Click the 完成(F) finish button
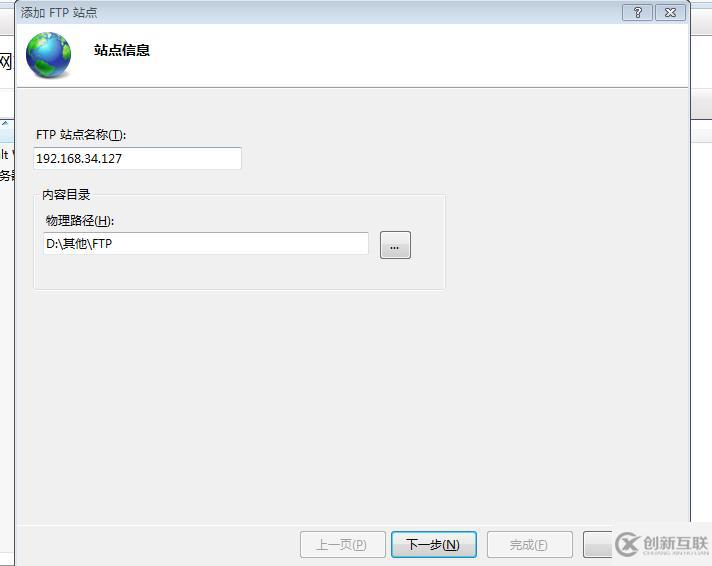Image resolution: width=712 pixels, height=566 pixels. coord(529,544)
